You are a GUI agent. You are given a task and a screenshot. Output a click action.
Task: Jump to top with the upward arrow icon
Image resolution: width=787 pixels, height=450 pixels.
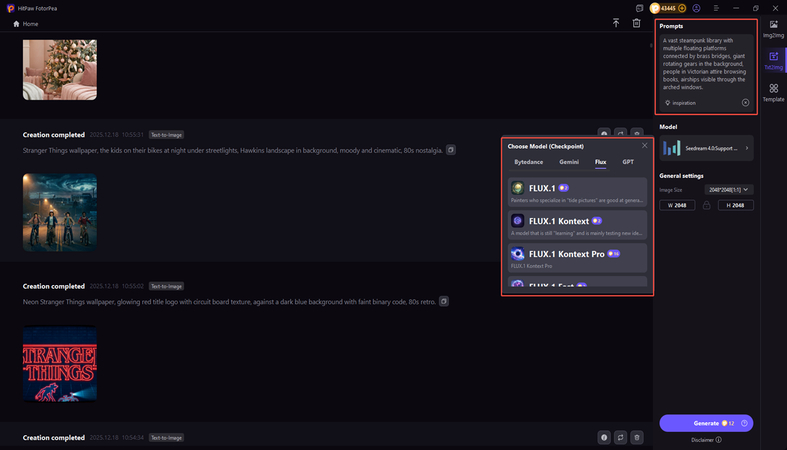point(616,23)
